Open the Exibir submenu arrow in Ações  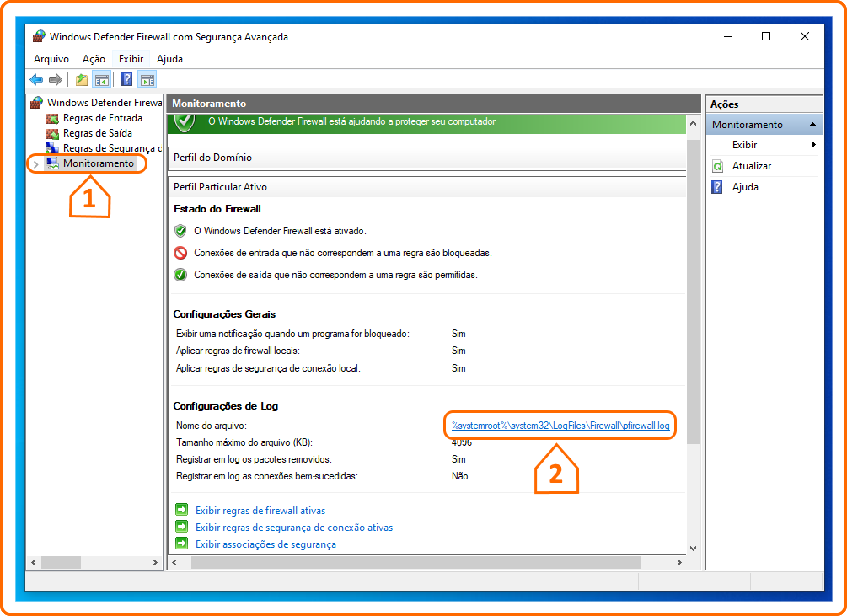click(813, 145)
